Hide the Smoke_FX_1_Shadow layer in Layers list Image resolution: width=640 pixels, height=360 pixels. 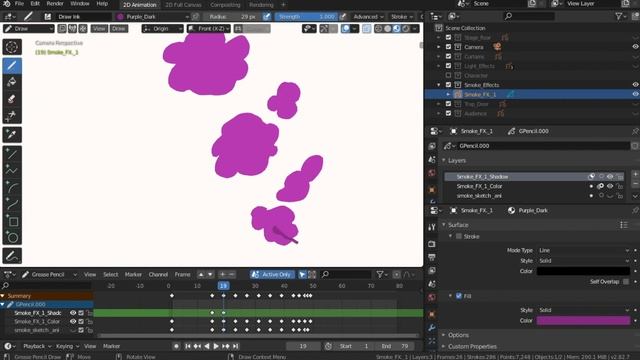tap(610, 177)
